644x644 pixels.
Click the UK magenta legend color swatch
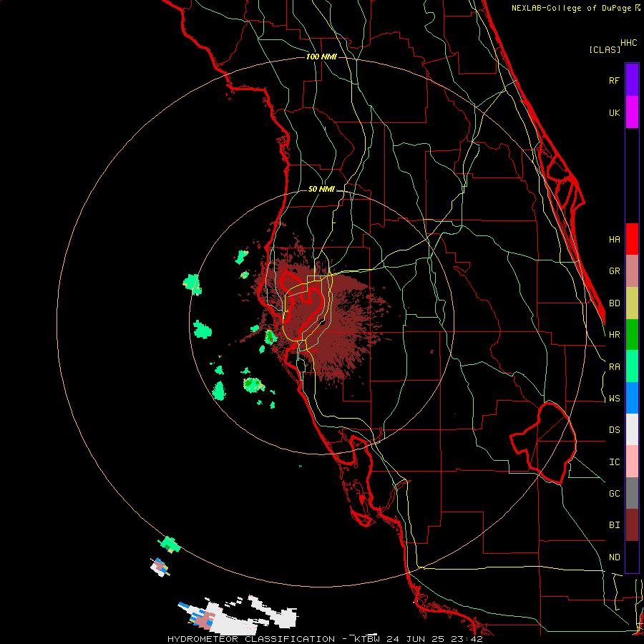point(632,112)
